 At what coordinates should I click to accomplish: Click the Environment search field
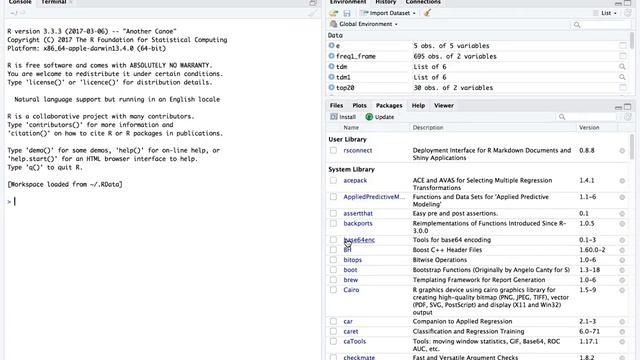pyautogui.click(x=600, y=25)
